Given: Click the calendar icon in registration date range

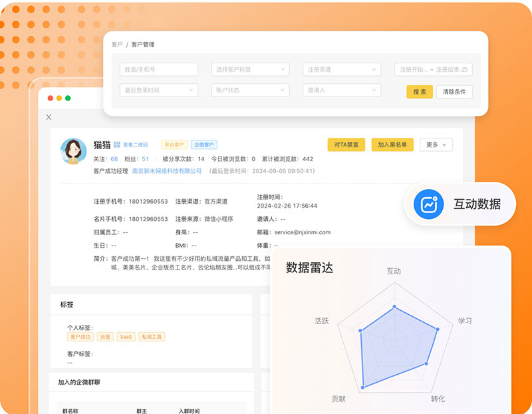Looking at the screenshot, I should coord(465,69).
